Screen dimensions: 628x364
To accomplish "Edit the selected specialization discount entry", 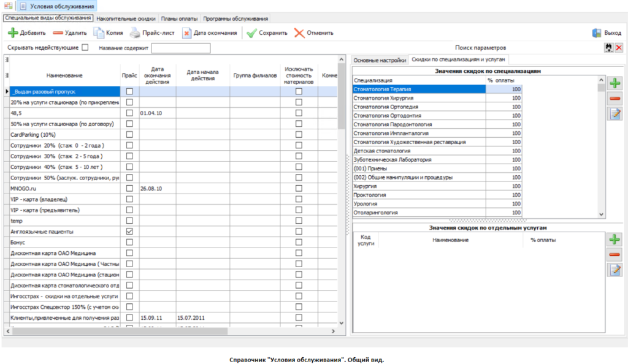I will click(x=615, y=113).
